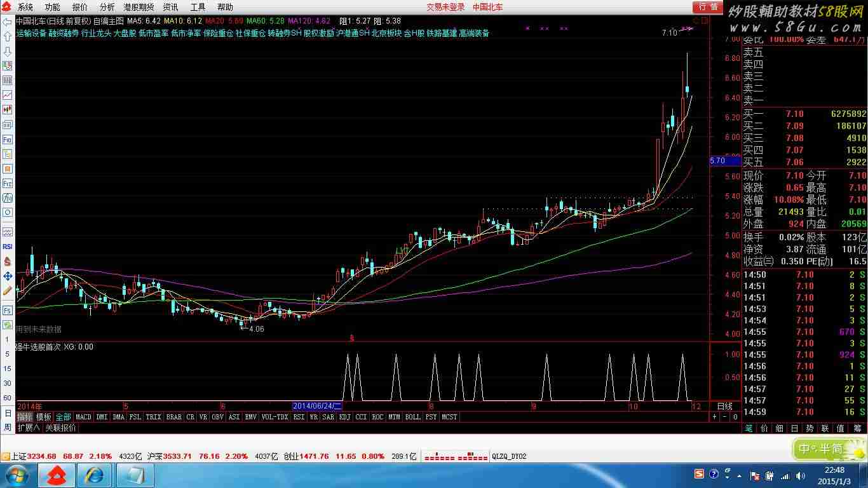The image size is (868, 488).
Task: Switch to the 筹 chips tab
Action: tap(856, 428)
